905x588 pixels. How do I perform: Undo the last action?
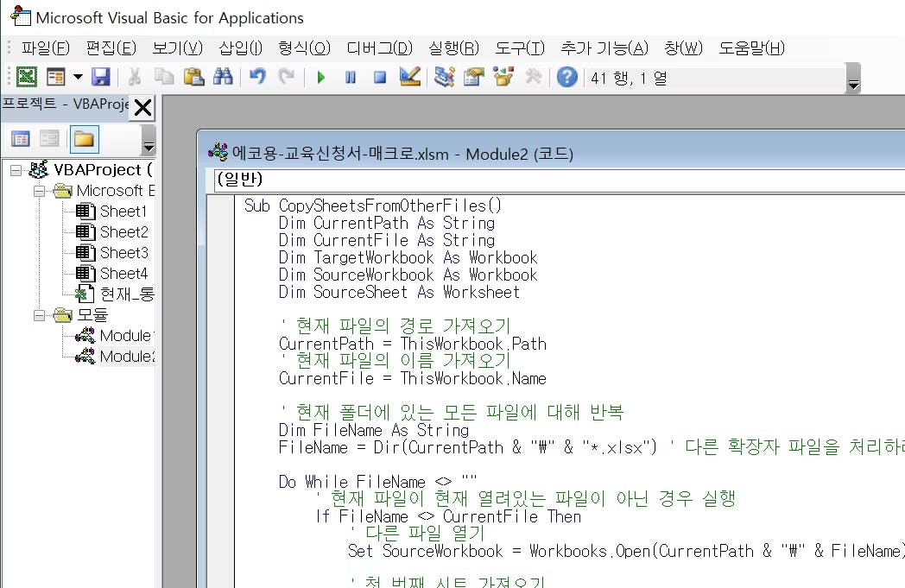coord(257,77)
